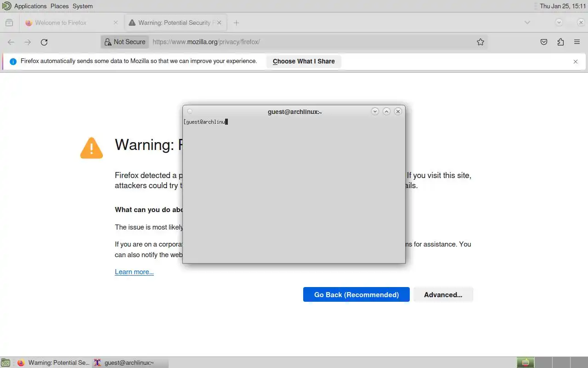This screenshot has height=368, width=588.
Task: Click the Advanced... button
Action: tap(443, 294)
